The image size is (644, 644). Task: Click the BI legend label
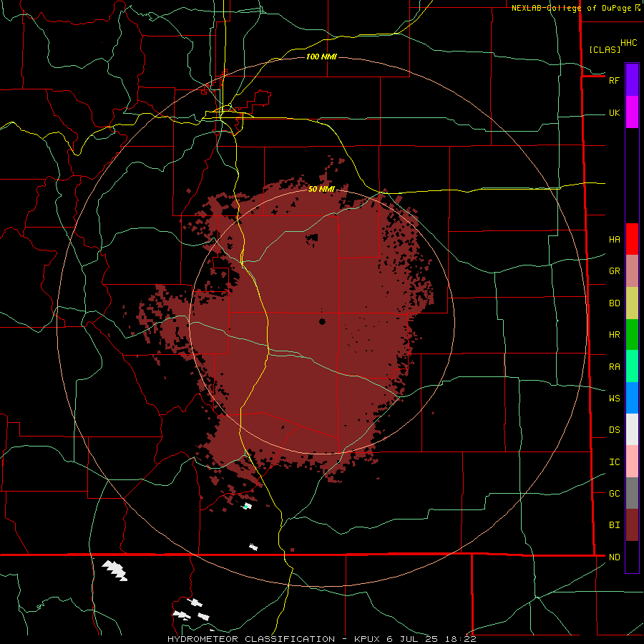click(614, 525)
